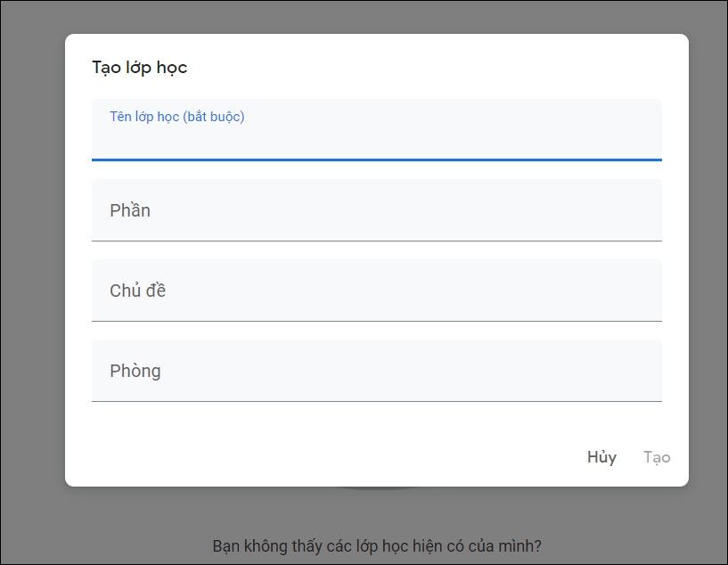
Task: Click the Hủy button to cancel
Action: [602, 457]
